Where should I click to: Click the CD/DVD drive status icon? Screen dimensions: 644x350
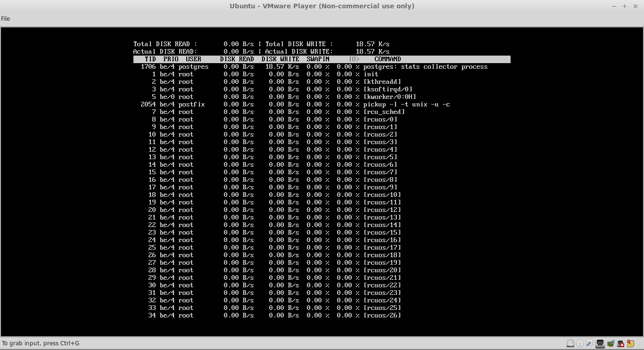tap(580, 343)
